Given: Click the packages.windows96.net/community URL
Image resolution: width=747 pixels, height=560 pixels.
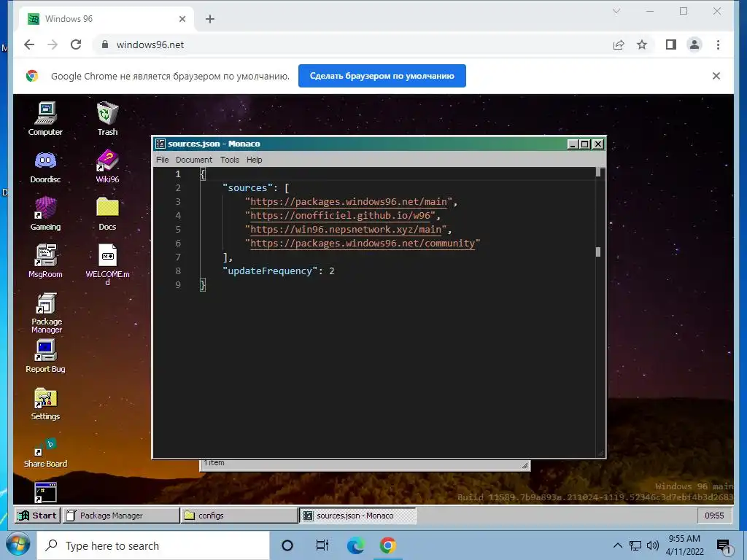Looking at the screenshot, I should (363, 244).
